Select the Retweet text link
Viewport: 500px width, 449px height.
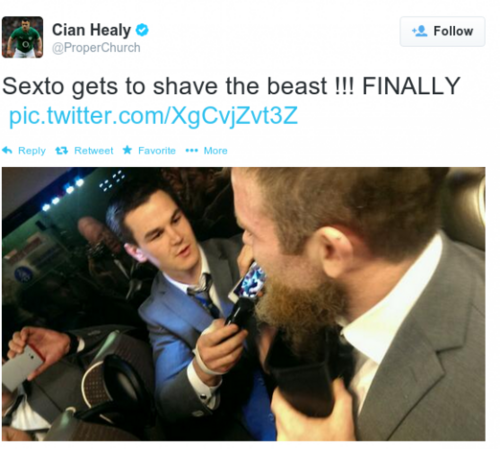tap(94, 151)
